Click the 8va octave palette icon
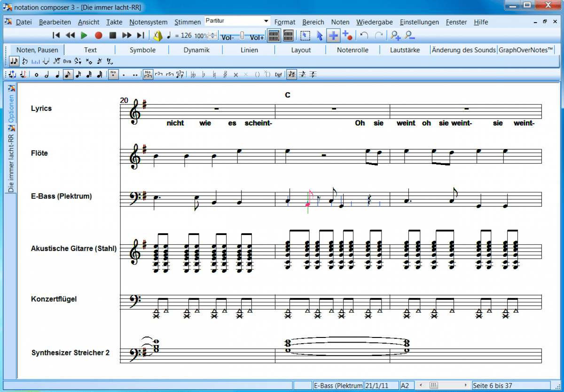 pyautogui.click(x=67, y=61)
